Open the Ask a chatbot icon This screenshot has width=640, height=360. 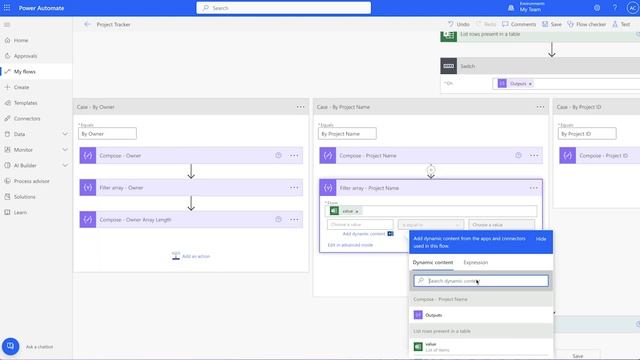coord(11,346)
